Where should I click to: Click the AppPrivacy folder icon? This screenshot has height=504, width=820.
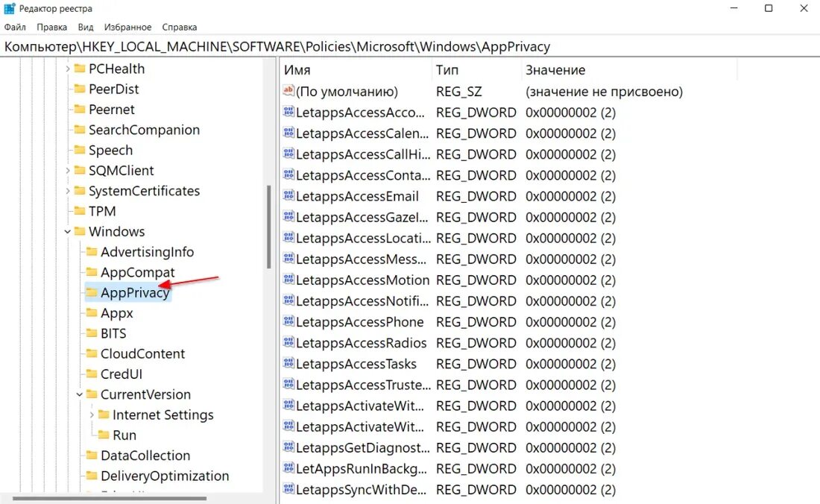(92, 292)
